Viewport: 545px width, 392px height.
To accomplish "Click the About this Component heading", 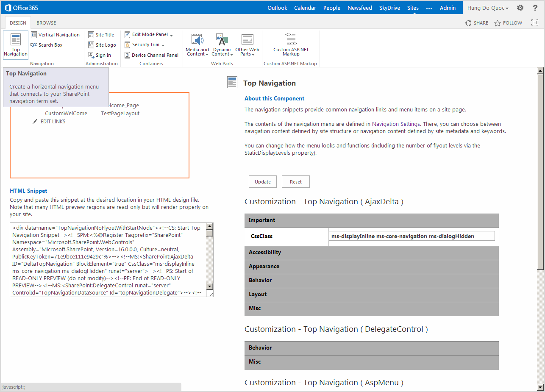I will click(x=275, y=98).
